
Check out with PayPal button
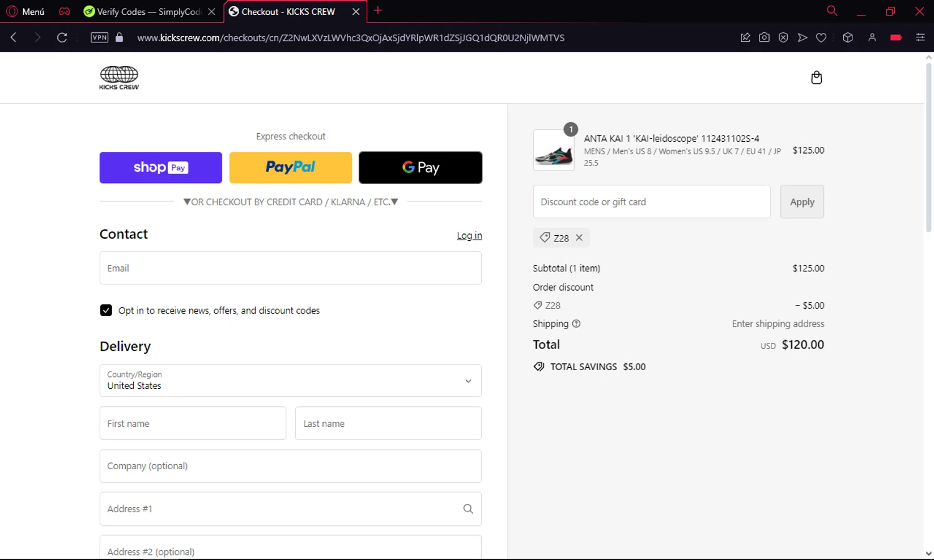tap(290, 167)
